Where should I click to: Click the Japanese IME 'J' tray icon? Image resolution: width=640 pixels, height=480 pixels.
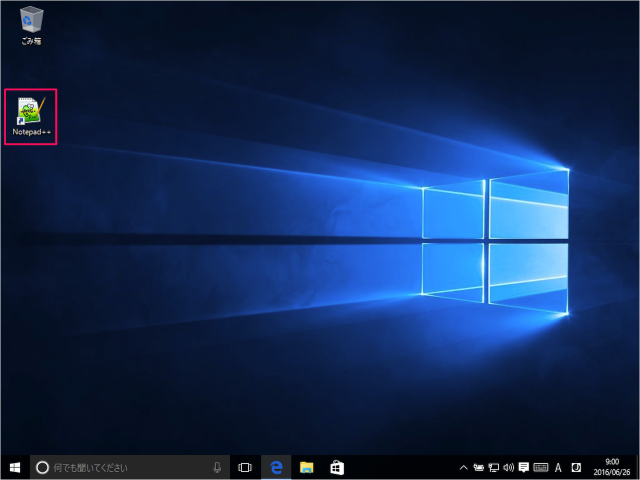pos(576,467)
